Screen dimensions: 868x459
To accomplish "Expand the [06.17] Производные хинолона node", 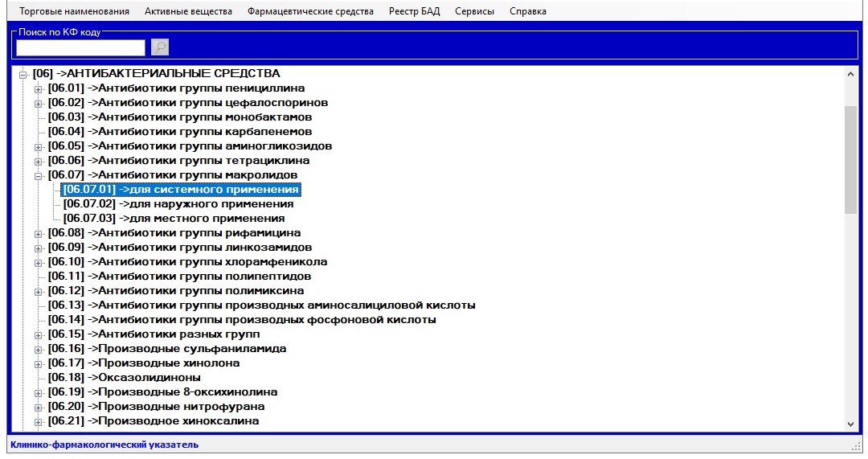I will coord(38,363).
